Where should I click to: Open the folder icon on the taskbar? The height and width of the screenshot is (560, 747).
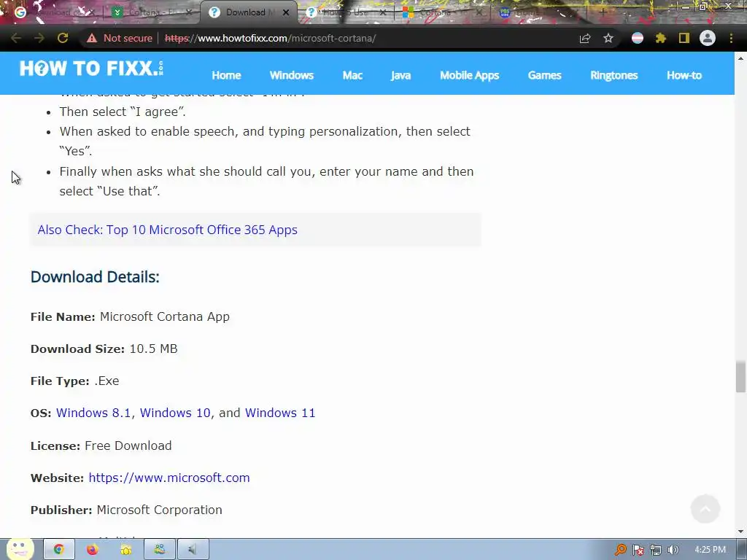125,550
